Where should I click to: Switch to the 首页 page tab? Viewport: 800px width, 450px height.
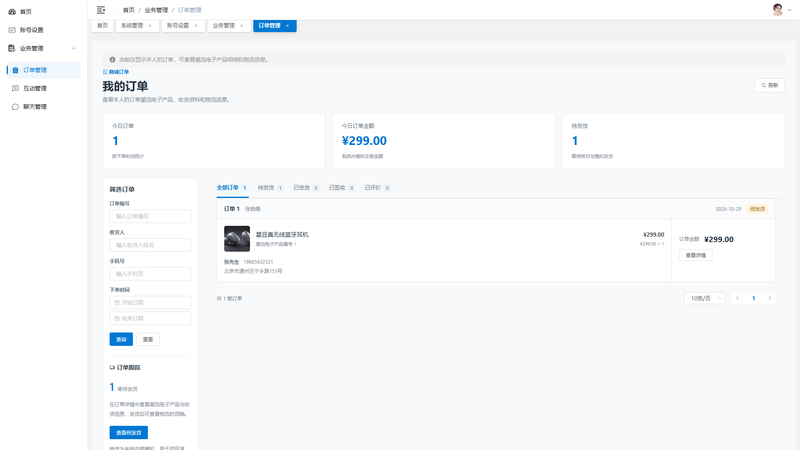pos(103,26)
